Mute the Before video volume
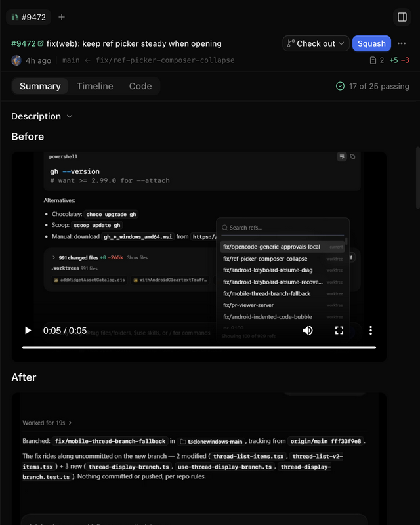The width and height of the screenshot is (420, 525). click(x=308, y=331)
